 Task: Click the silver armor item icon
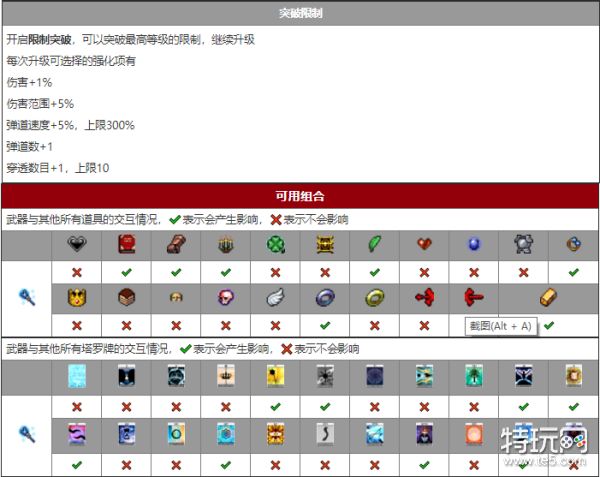[x=522, y=245]
